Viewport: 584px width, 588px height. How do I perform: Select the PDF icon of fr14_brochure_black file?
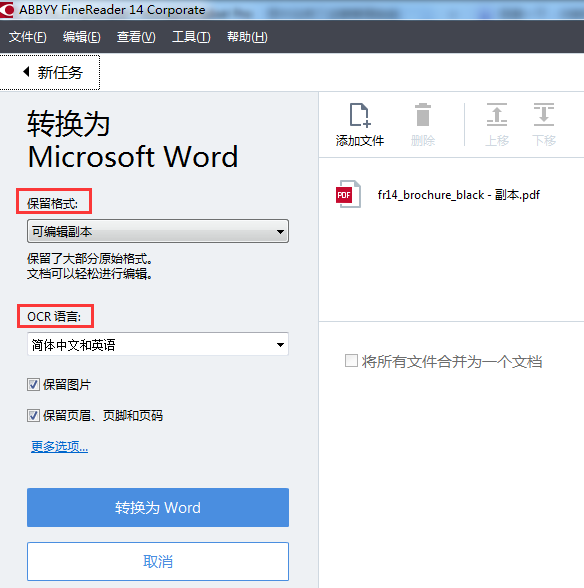pos(348,194)
